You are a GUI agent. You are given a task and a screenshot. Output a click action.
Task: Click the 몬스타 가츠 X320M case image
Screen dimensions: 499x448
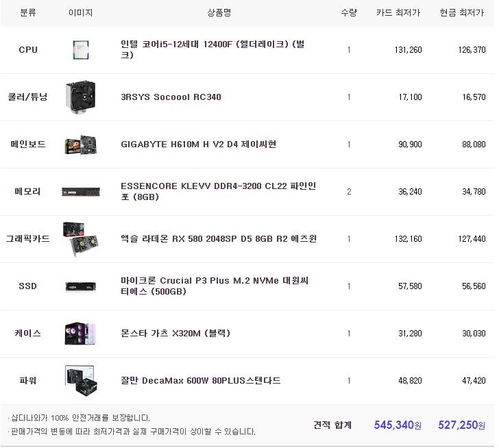(81, 334)
